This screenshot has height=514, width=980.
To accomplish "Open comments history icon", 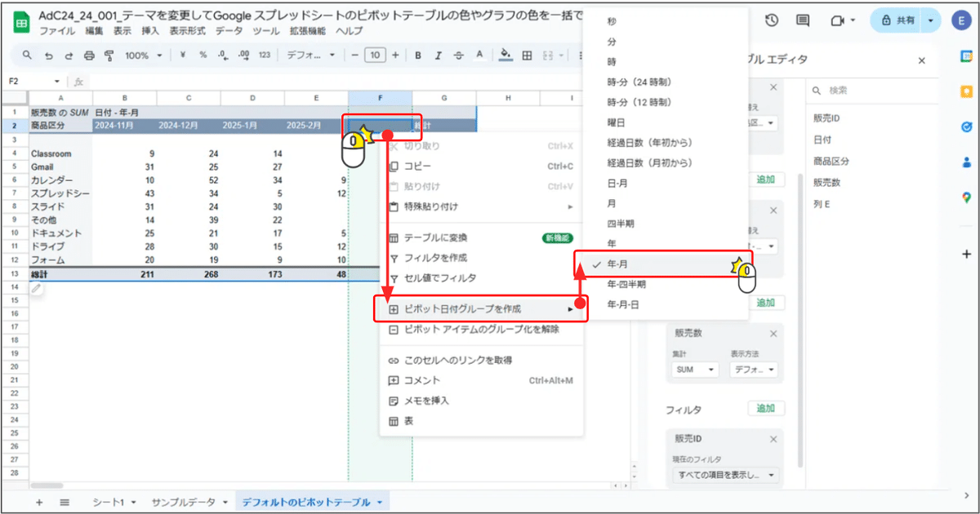I will (x=803, y=20).
